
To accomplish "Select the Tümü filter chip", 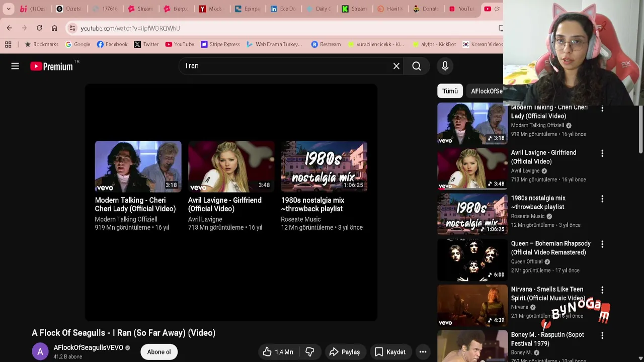I will pos(450,91).
